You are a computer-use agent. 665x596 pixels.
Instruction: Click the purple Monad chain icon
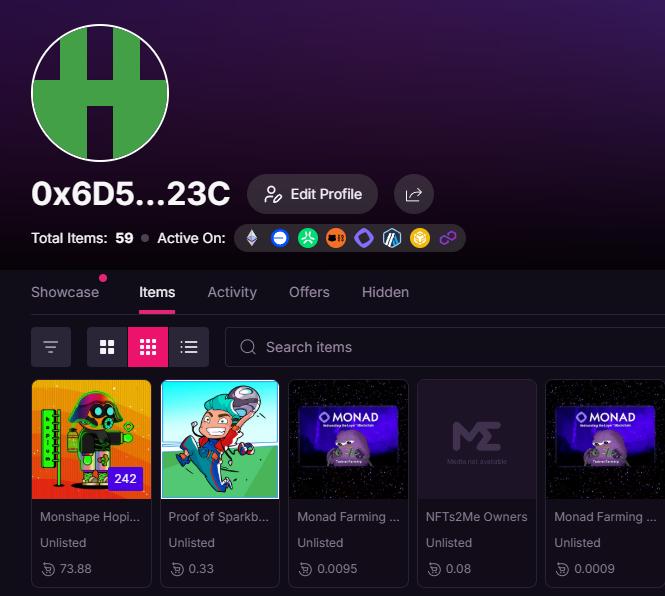pyautogui.click(x=364, y=238)
